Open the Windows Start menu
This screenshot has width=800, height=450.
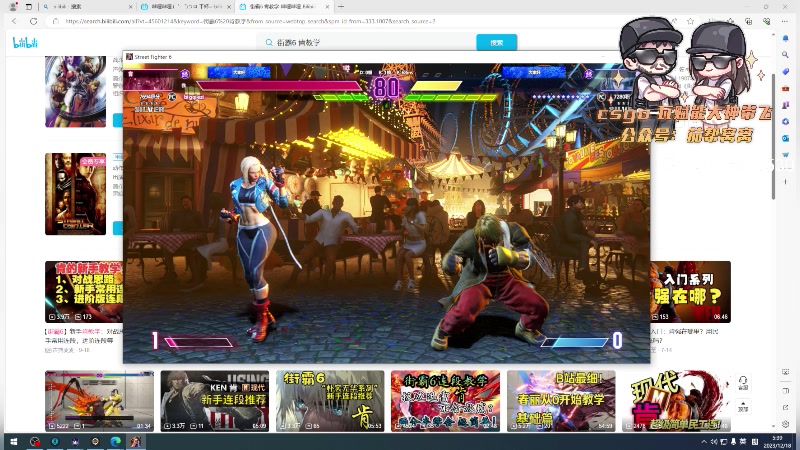click(14, 442)
